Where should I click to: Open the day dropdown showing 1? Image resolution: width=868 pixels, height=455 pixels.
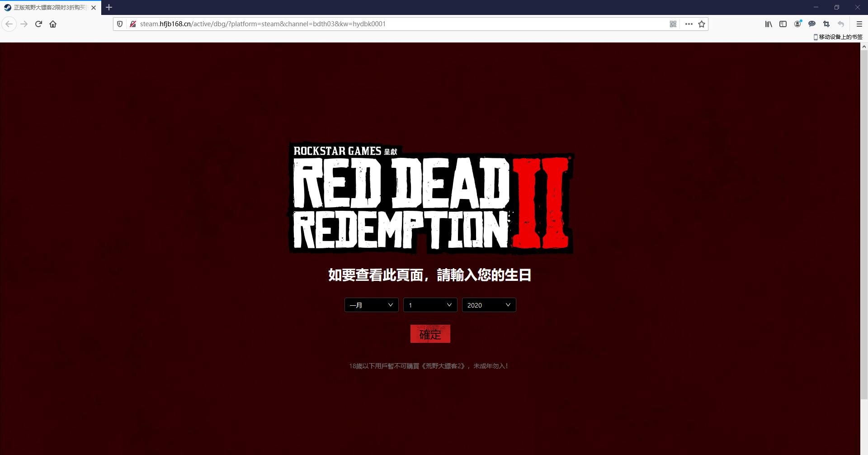click(430, 305)
